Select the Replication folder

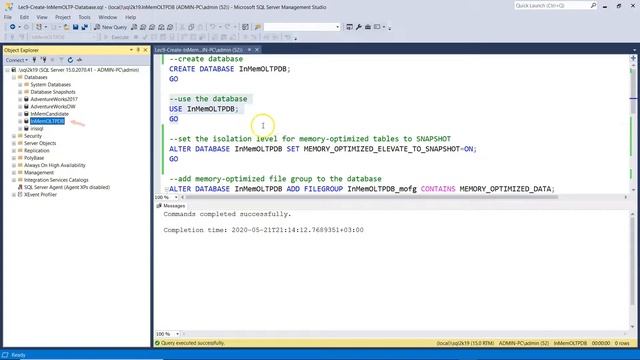(36, 151)
